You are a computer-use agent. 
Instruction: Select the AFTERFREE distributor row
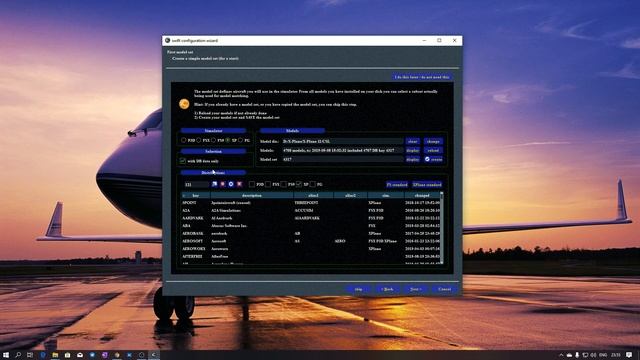[x=310, y=256]
